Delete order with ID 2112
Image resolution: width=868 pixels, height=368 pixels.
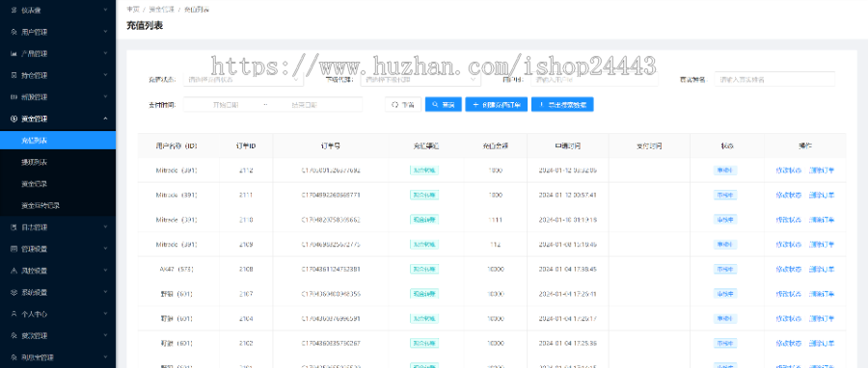click(x=822, y=171)
